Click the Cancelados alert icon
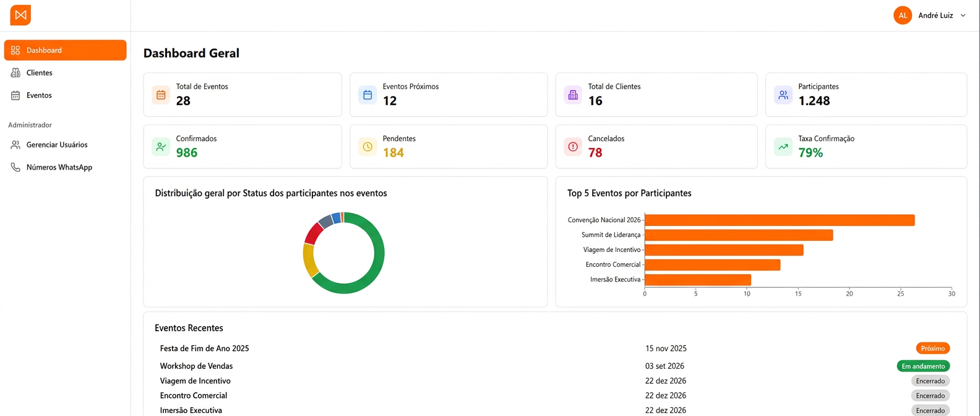 [573, 147]
